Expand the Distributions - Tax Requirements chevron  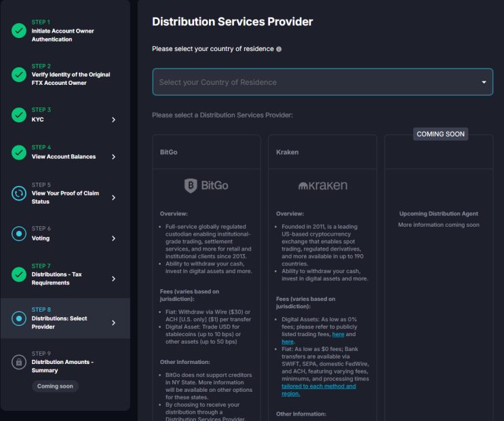coord(113,278)
